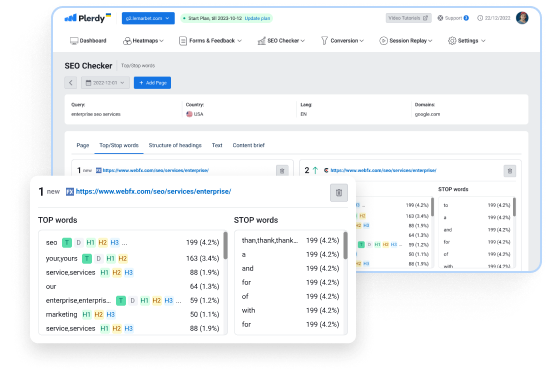Select the Top/Stop words tab
Viewport: 549px width, 372px height.
[x=119, y=145]
